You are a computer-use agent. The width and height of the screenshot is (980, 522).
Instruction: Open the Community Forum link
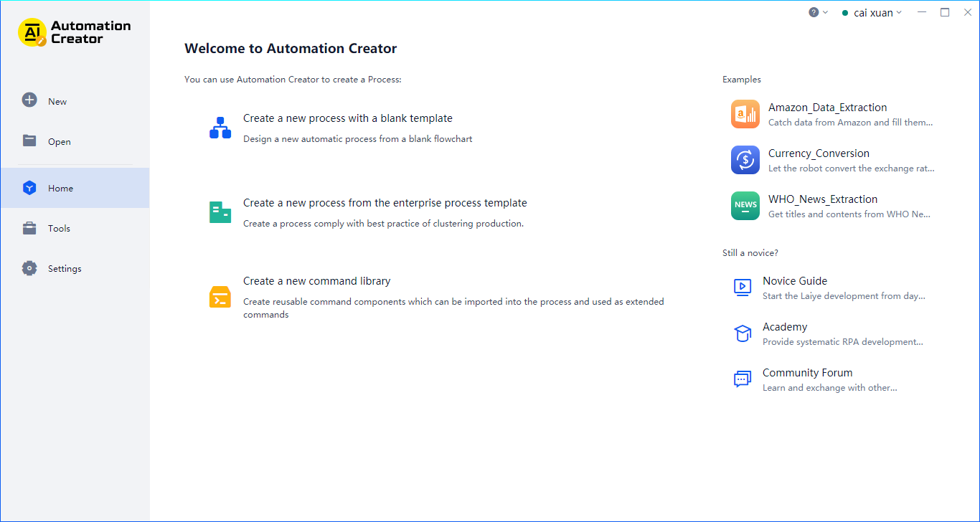808,373
